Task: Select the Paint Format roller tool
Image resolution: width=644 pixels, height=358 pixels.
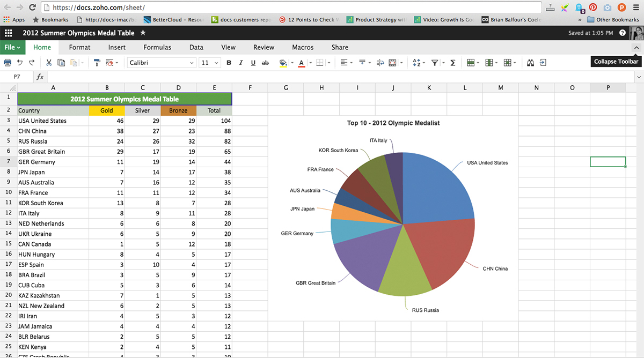Action: point(97,63)
